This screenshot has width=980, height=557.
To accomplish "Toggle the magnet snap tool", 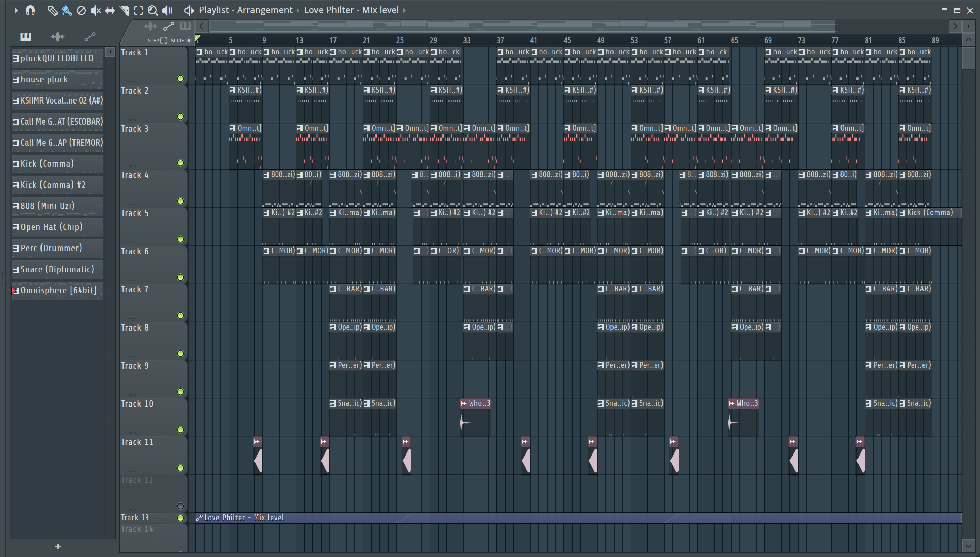I will click(x=30, y=10).
